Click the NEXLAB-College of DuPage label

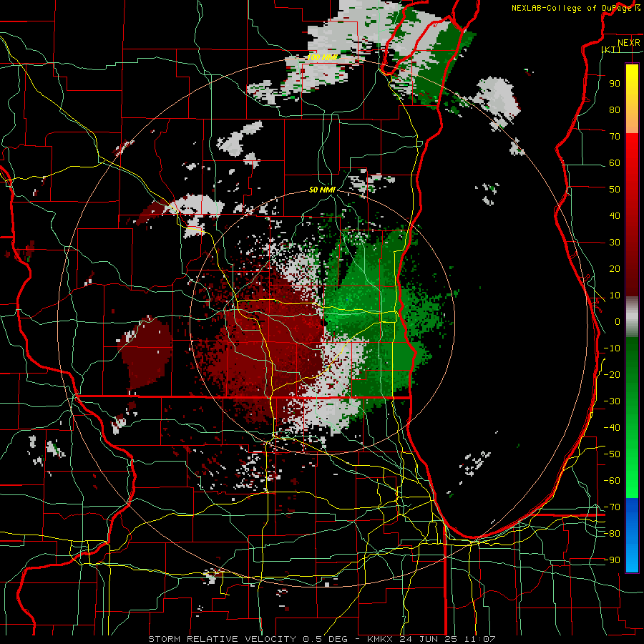coord(572,8)
